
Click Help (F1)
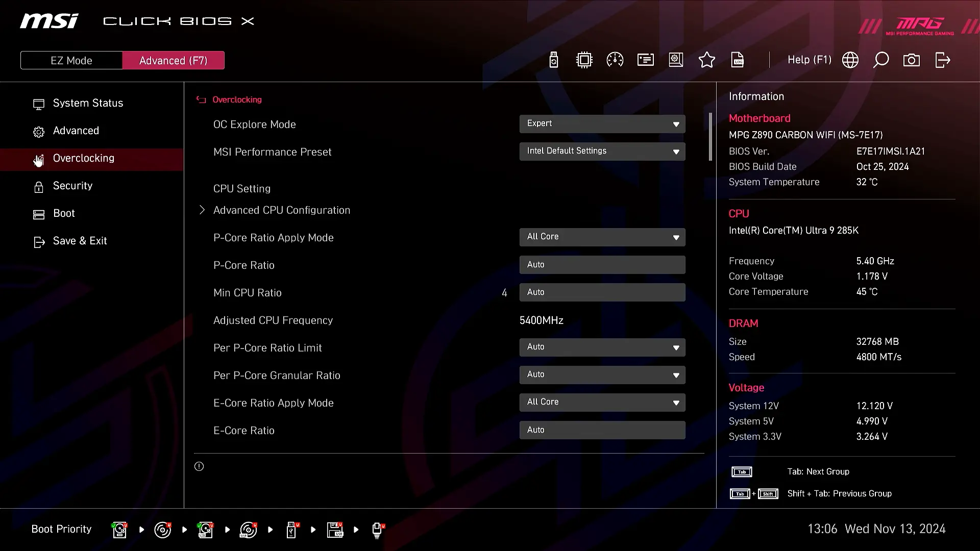point(809,60)
